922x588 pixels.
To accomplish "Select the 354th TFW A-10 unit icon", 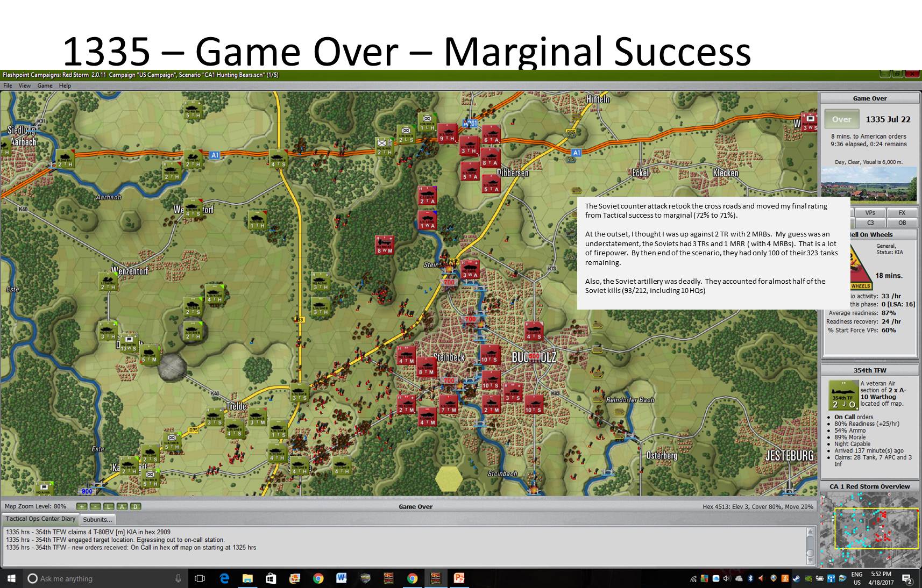I will (843, 395).
